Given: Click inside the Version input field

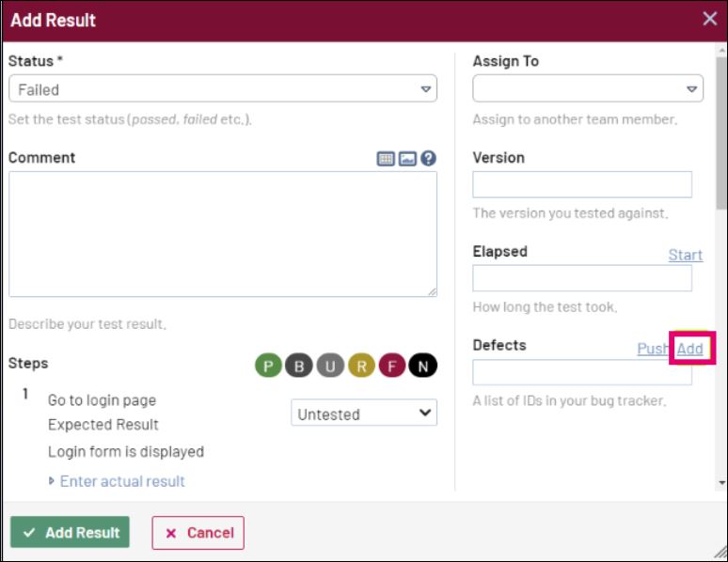Looking at the screenshot, I should click(582, 184).
